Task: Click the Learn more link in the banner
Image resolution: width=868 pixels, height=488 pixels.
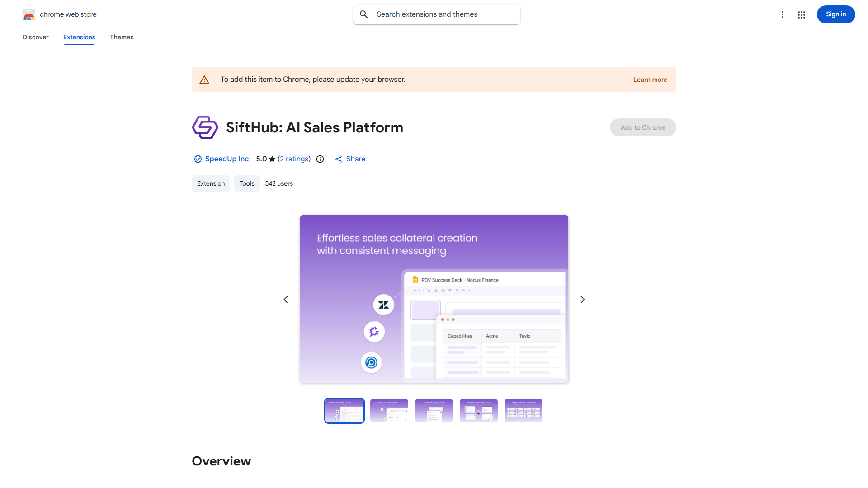Action: (x=650, y=80)
